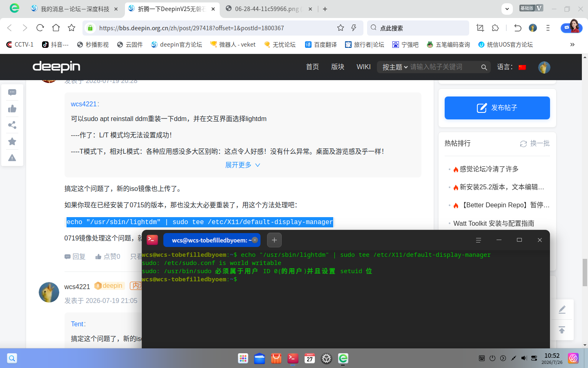588x368 pixels.
Task: Click the forum keyword search input field
Action: [x=443, y=67]
